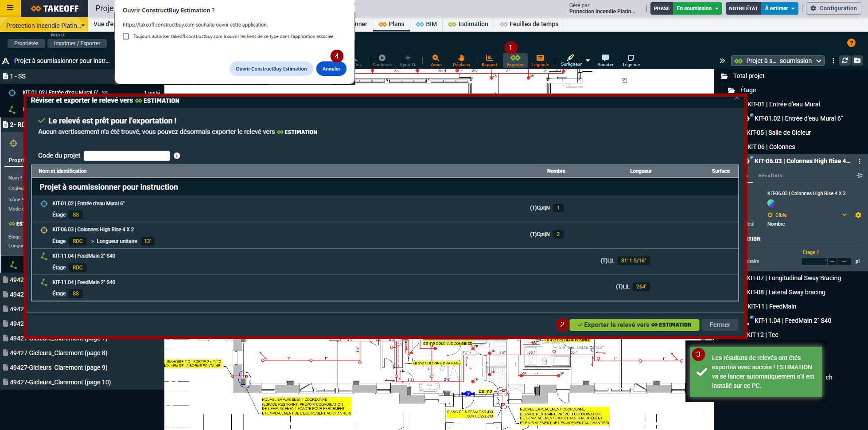Open the Rapport tool
Viewport: 868px width, 430px height.
[x=489, y=60]
